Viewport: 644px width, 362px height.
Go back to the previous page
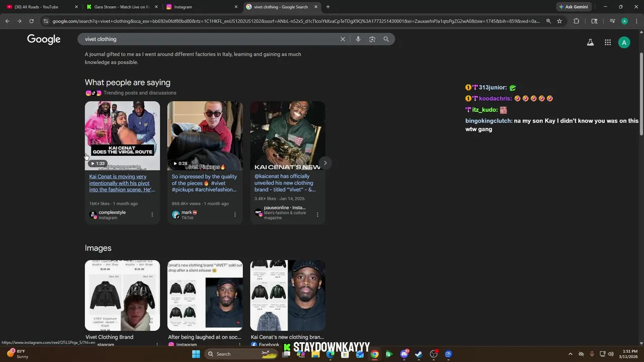click(7, 21)
